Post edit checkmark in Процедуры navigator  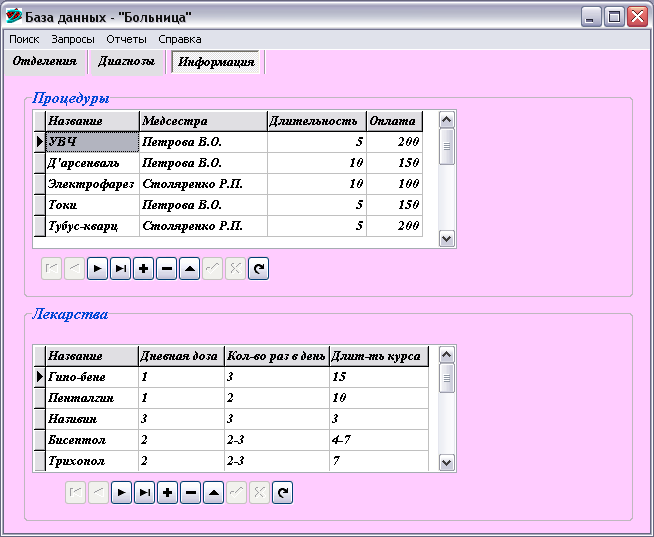(212, 268)
